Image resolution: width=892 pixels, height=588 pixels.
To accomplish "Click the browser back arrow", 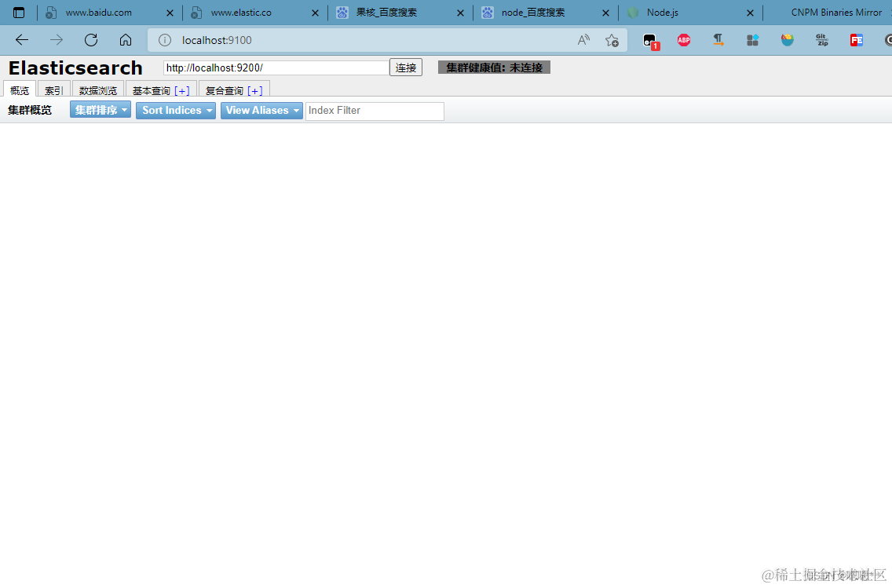I will coord(22,40).
